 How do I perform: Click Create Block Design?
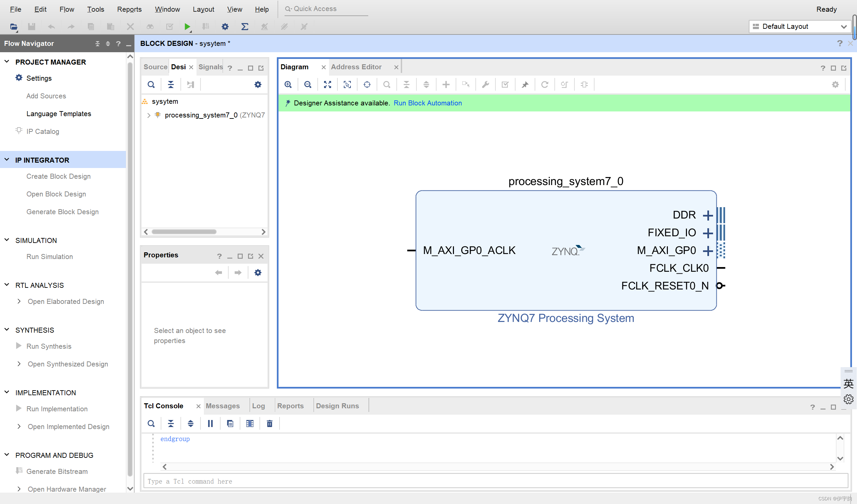tap(59, 176)
